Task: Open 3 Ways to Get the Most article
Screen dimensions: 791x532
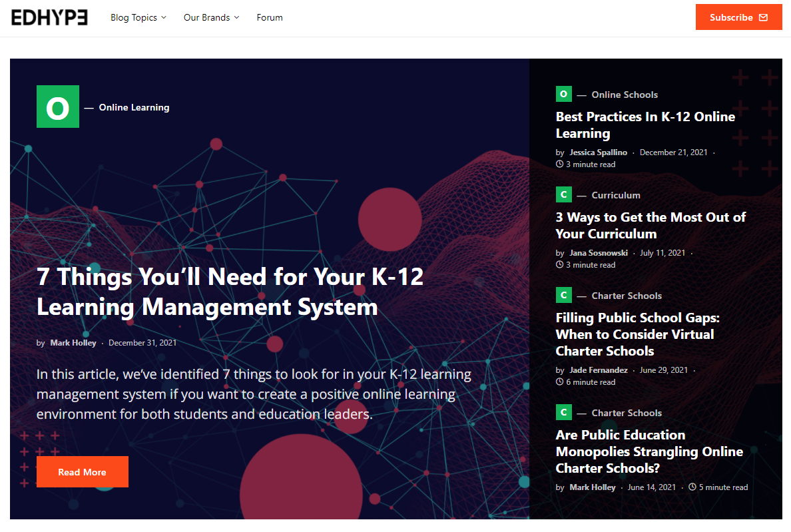Action: tap(651, 226)
